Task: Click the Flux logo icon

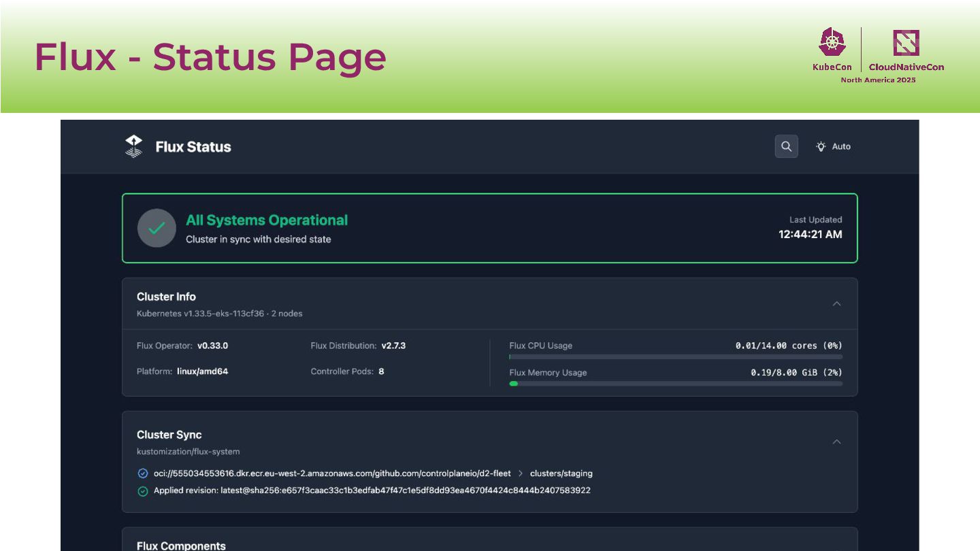Action: (134, 146)
